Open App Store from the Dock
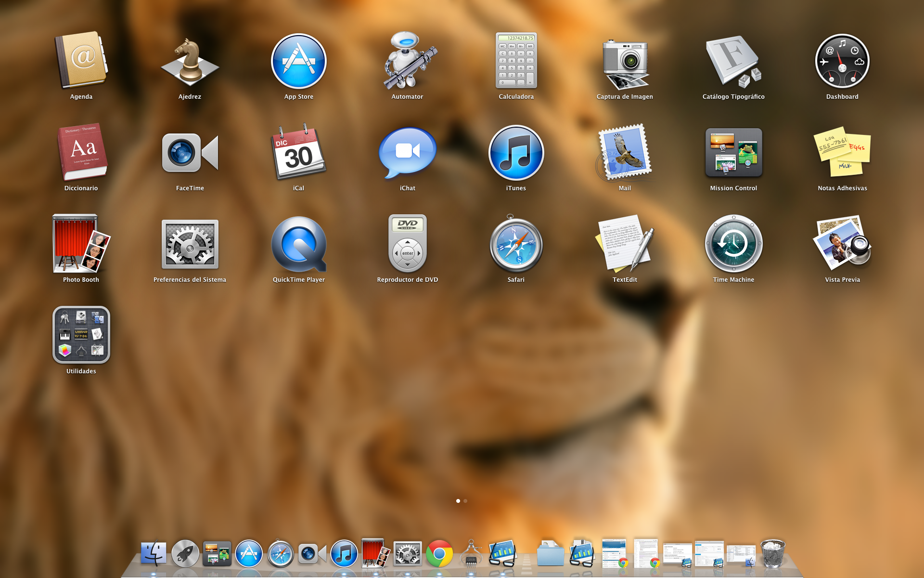This screenshot has height=578, width=924. (249, 553)
